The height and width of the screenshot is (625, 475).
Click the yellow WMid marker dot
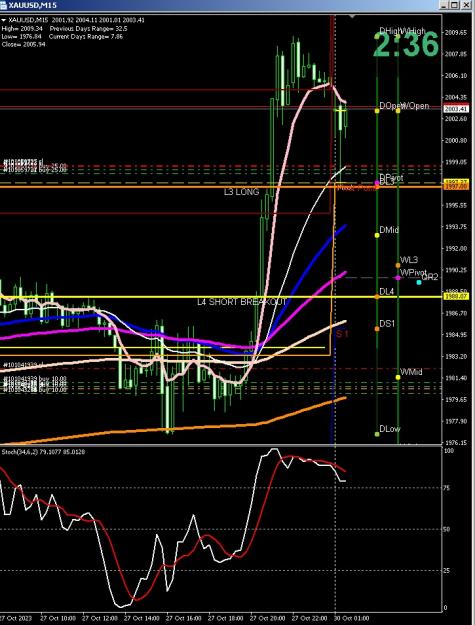[398, 377]
